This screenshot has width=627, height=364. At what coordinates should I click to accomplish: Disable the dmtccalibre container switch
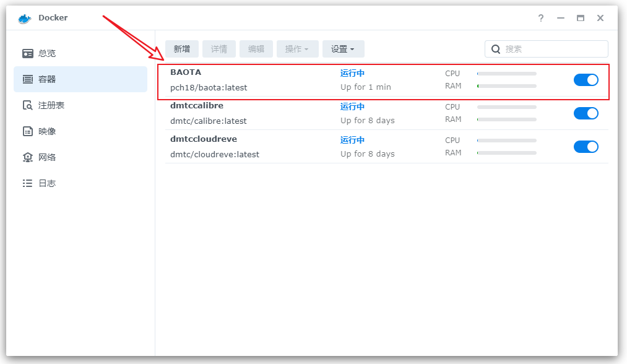(x=586, y=113)
